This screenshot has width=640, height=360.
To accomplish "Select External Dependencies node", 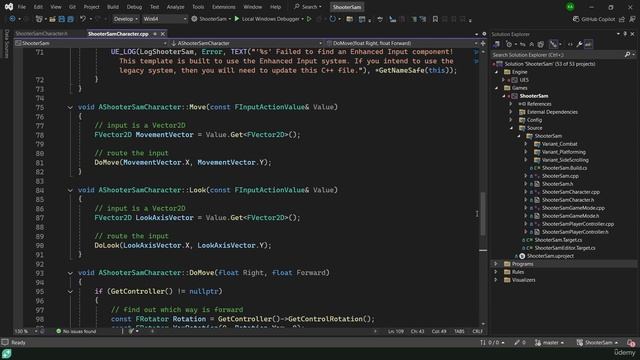I will click(552, 112).
